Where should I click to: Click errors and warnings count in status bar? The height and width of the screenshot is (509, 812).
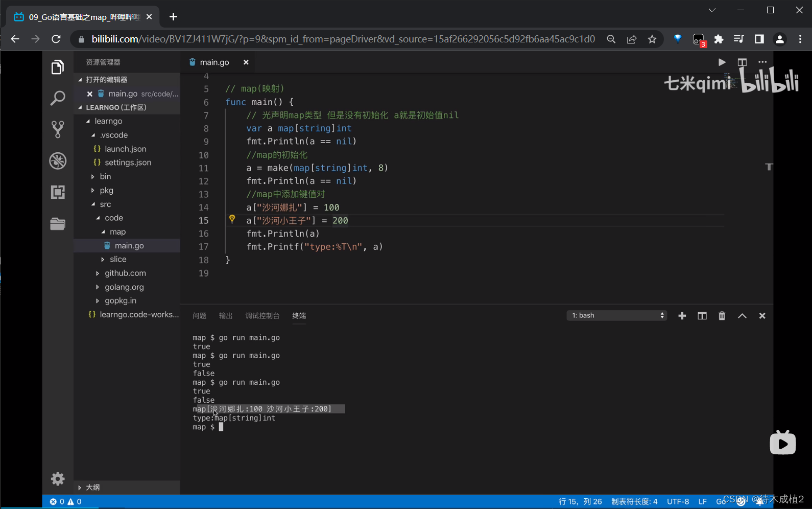click(x=65, y=502)
